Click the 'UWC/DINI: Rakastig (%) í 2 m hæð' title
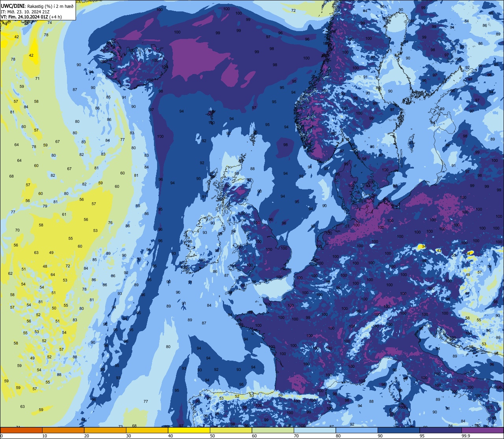This screenshot has width=504, height=439. point(37,6)
